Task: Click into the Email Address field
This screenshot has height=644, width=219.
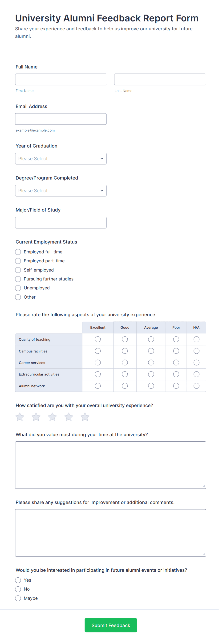Action: pyautogui.click(x=61, y=119)
